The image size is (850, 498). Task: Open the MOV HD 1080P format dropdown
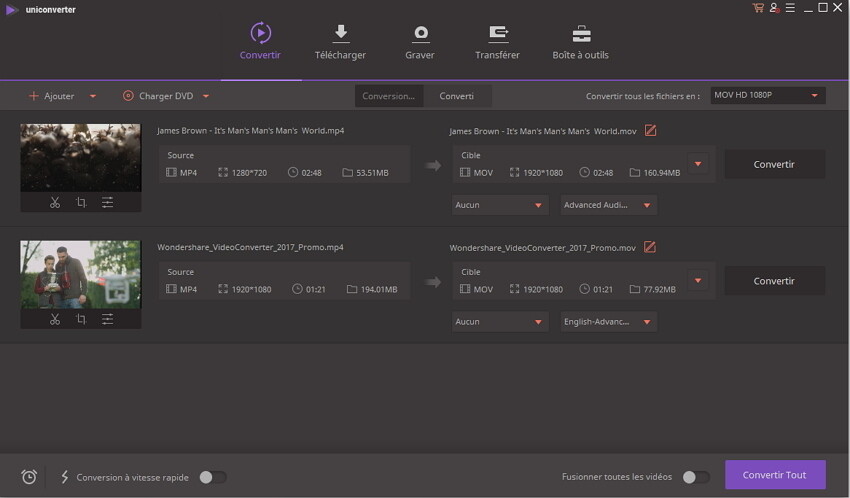coord(767,96)
